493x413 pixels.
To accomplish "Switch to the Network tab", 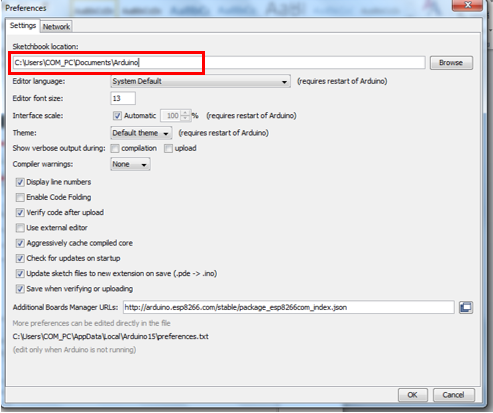I will point(56,27).
